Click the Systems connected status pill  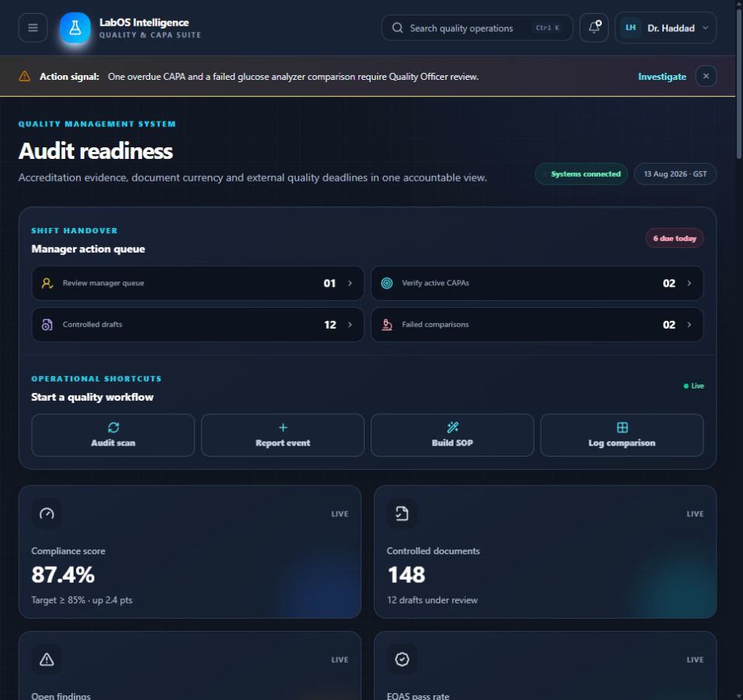(x=582, y=174)
